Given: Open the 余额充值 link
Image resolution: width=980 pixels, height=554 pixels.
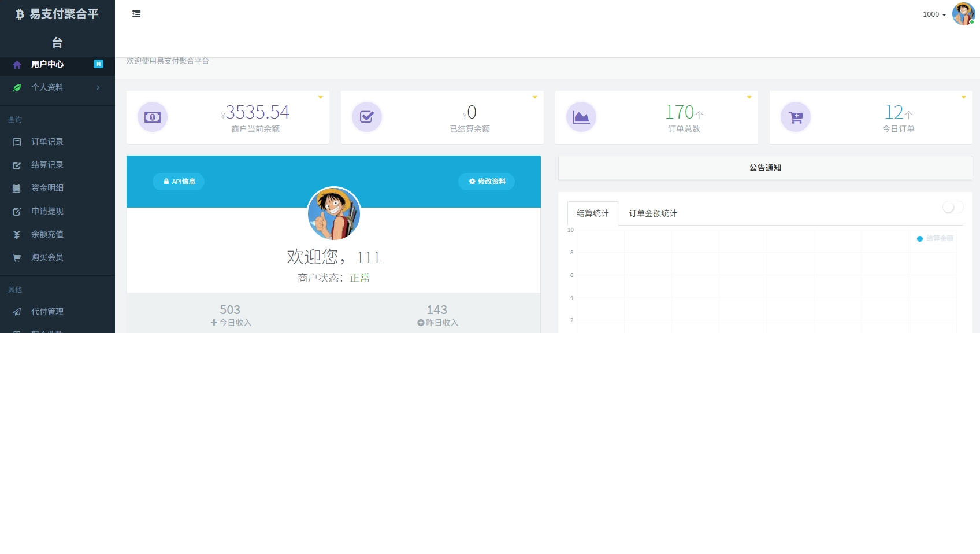Looking at the screenshot, I should pos(57,235).
